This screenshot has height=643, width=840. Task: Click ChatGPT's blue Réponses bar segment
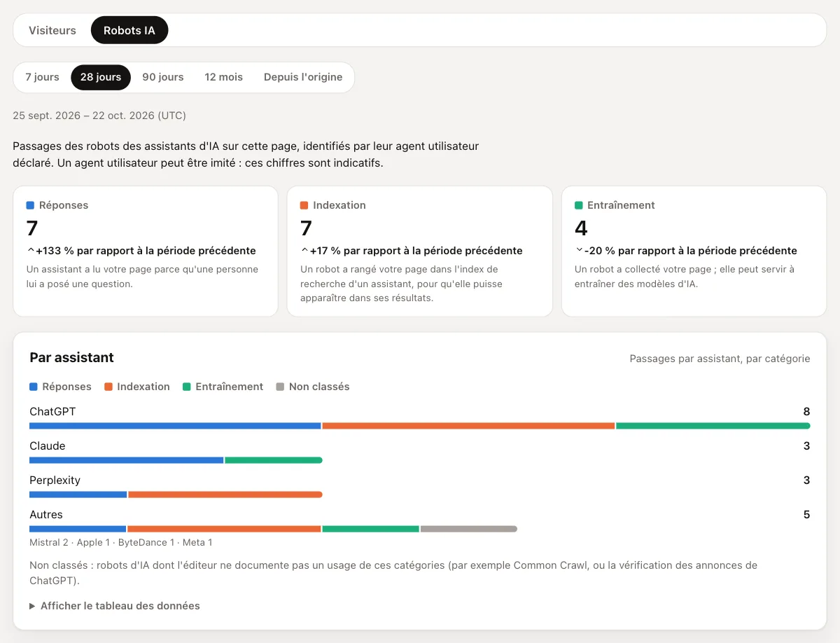click(x=175, y=426)
